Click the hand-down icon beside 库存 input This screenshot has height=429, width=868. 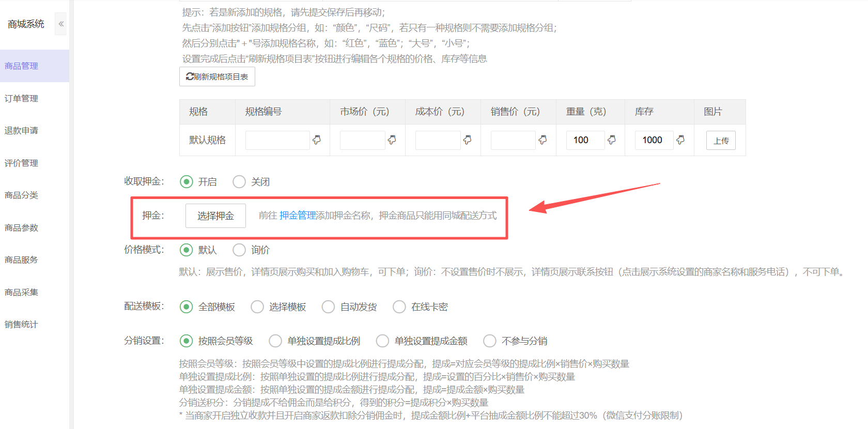680,140
